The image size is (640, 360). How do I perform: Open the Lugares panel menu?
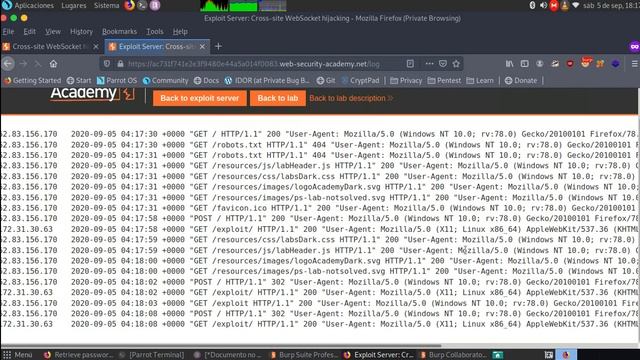(x=73, y=5)
